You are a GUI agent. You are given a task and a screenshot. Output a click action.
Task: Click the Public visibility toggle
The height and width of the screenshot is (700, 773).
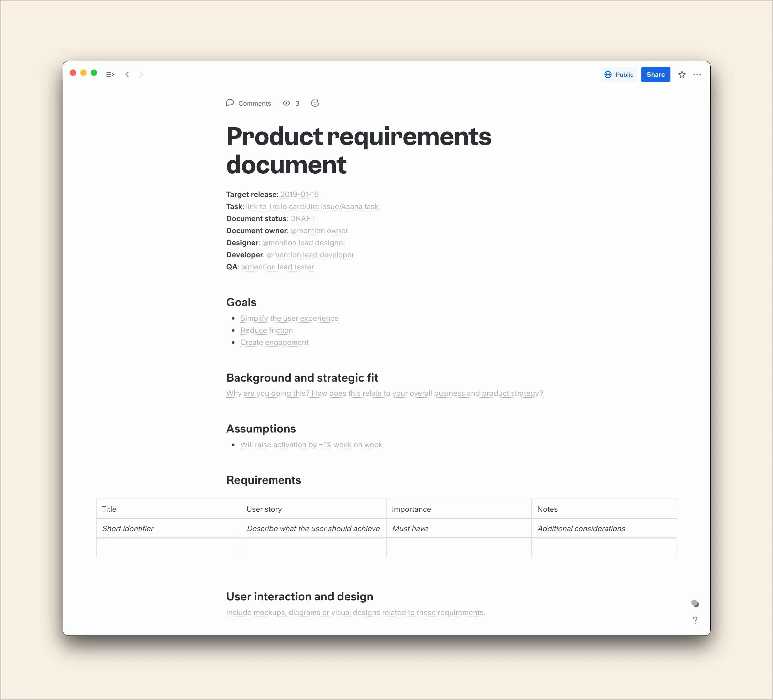point(618,74)
